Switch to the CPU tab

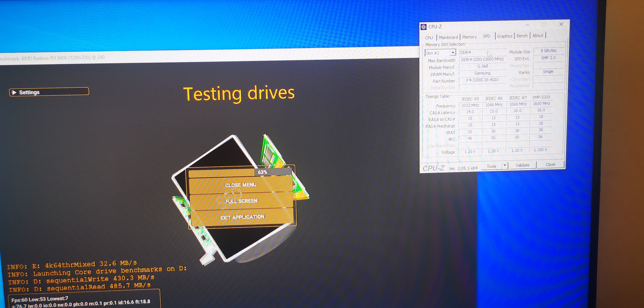point(429,38)
